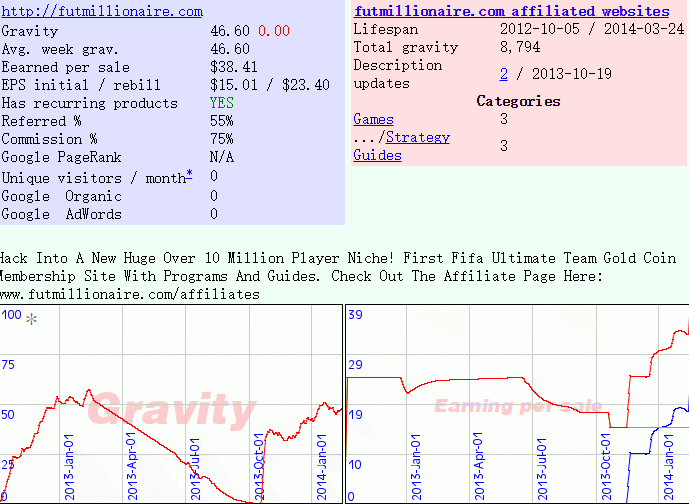Click 2013-Oct-01 label in Gravity chart
The image size is (689, 504).
click(x=259, y=467)
